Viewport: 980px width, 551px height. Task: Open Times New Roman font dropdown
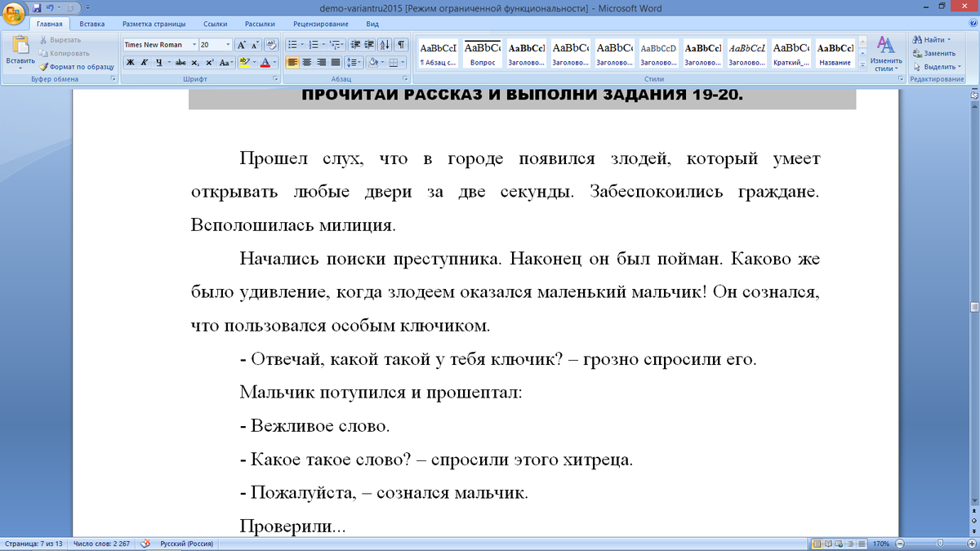tap(194, 45)
